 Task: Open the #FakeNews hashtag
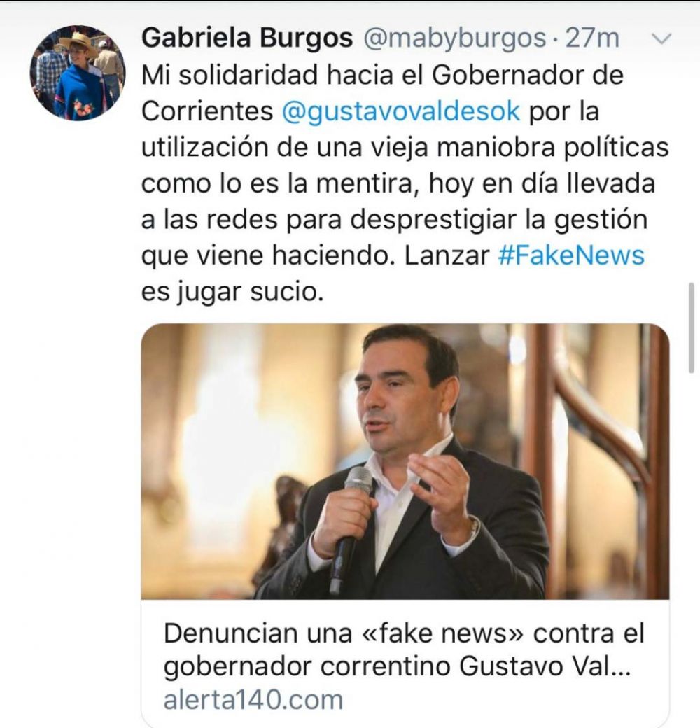[x=571, y=255]
